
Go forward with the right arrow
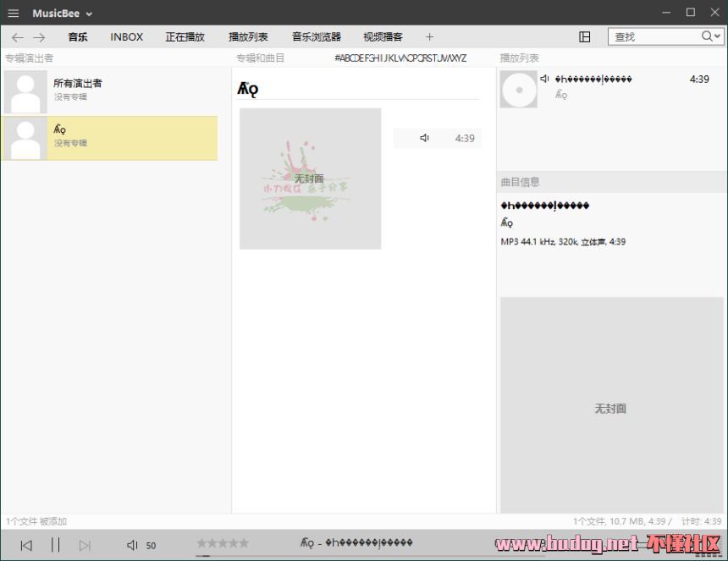(40, 37)
